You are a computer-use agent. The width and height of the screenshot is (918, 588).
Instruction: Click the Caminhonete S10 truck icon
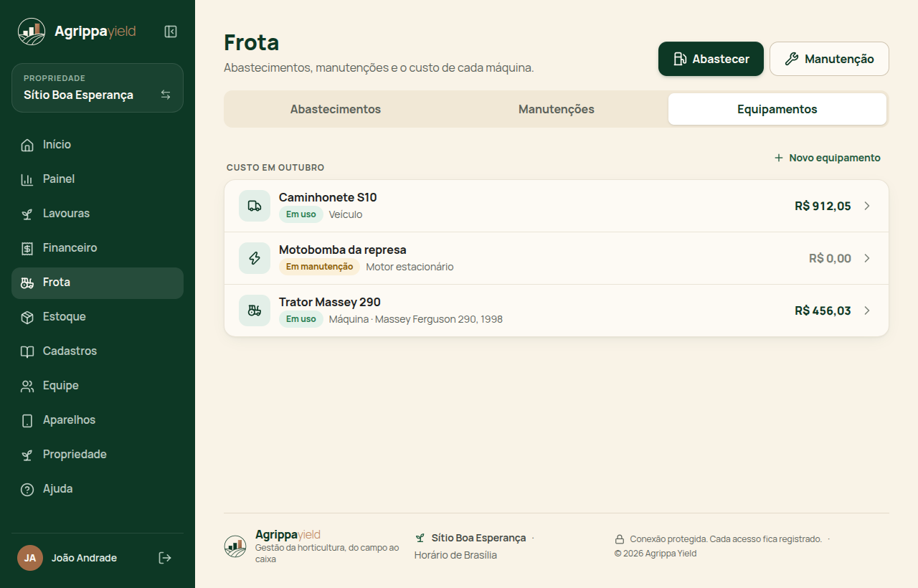click(x=255, y=206)
